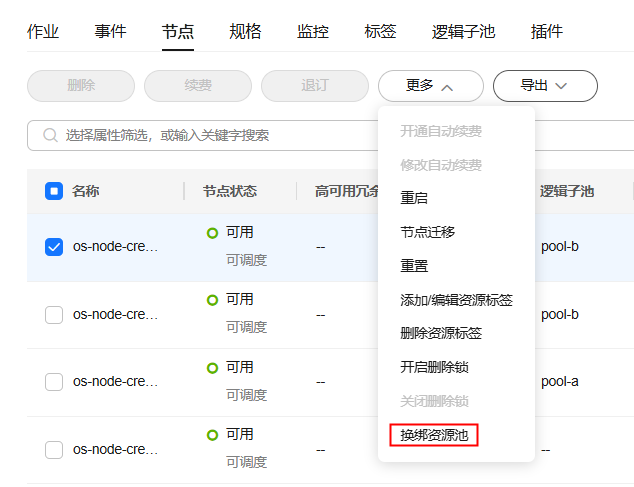Open the 插件 tab

click(547, 32)
